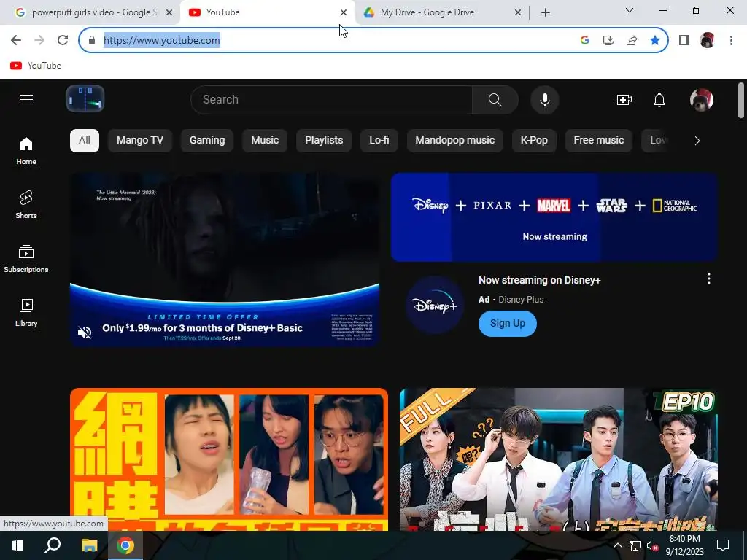Select the Gaming chip
The height and width of the screenshot is (560, 747).
tap(206, 141)
